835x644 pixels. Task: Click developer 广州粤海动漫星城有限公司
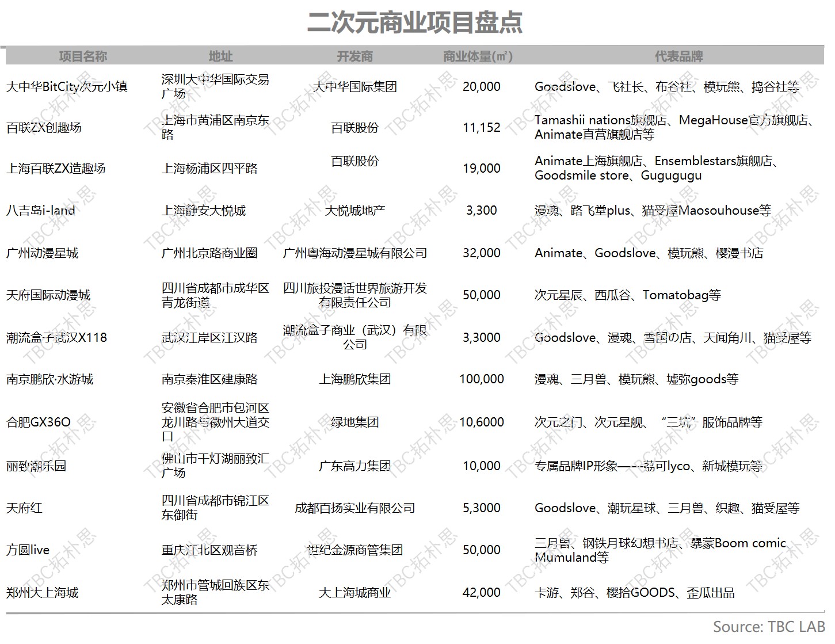pyautogui.click(x=355, y=253)
